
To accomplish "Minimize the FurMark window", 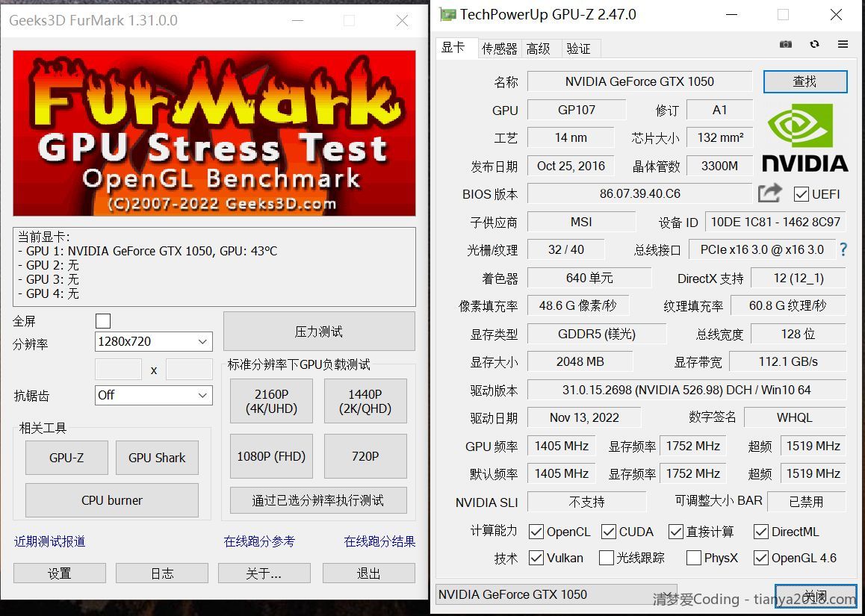I will coord(297,21).
